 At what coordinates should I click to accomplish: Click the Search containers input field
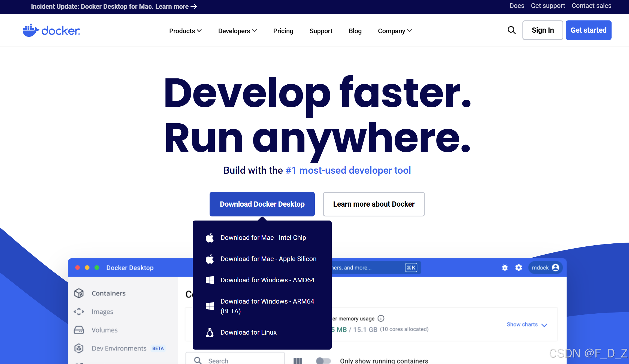click(x=235, y=359)
